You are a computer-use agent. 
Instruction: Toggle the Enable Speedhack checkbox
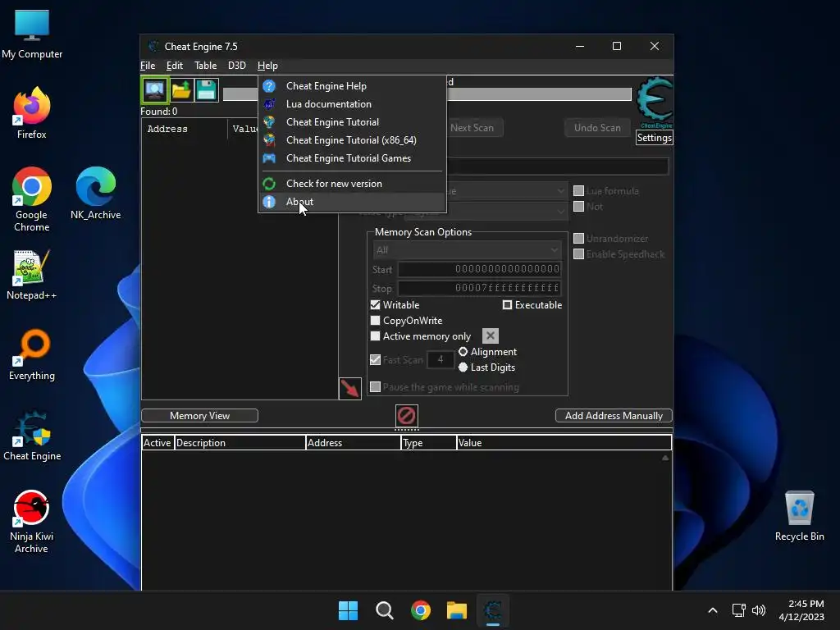pos(578,254)
